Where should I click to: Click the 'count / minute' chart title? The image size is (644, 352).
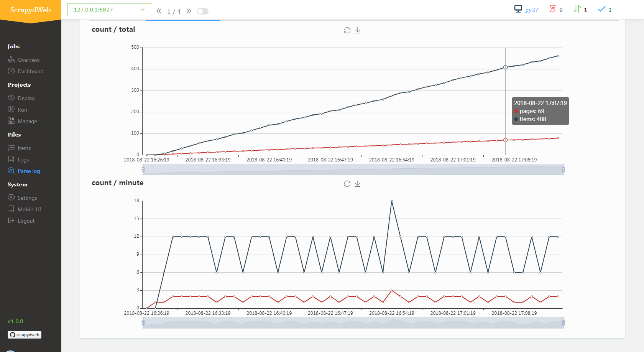point(117,183)
